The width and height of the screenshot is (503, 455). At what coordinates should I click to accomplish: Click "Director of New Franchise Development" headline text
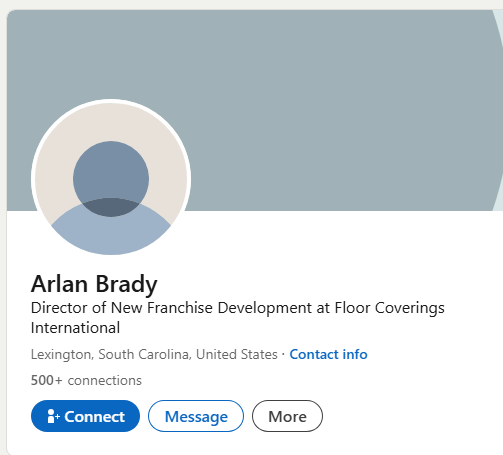[171, 308]
